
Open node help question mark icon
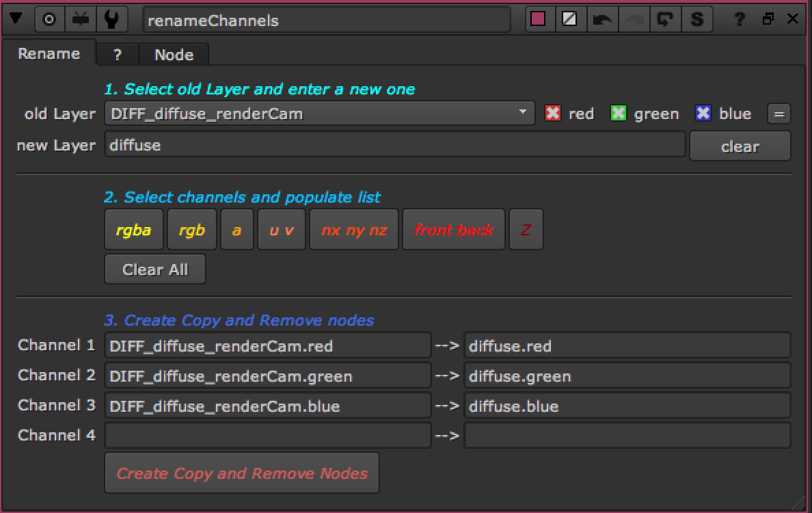coord(740,19)
